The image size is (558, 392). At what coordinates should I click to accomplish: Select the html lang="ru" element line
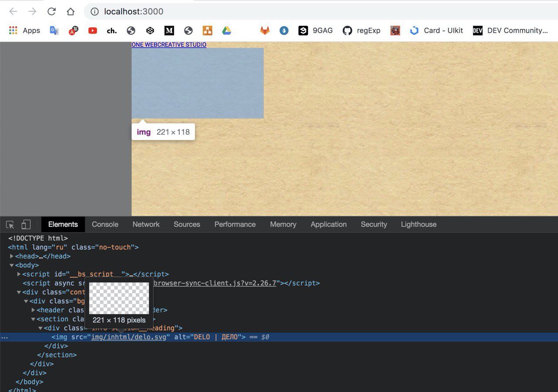click(73, 247)
